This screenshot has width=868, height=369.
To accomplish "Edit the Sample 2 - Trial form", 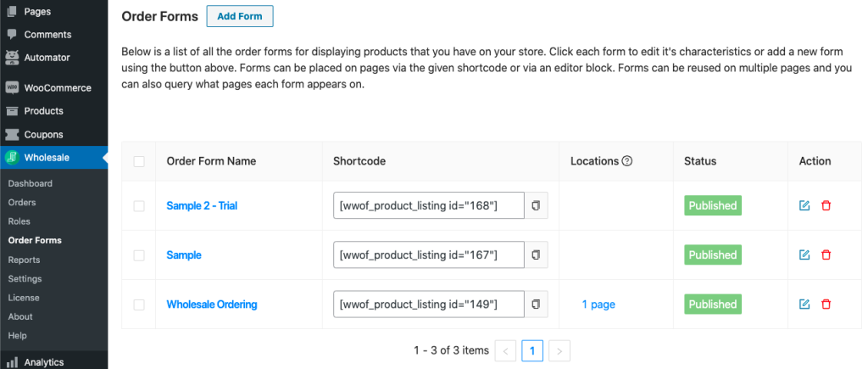I will click(804, 205).
